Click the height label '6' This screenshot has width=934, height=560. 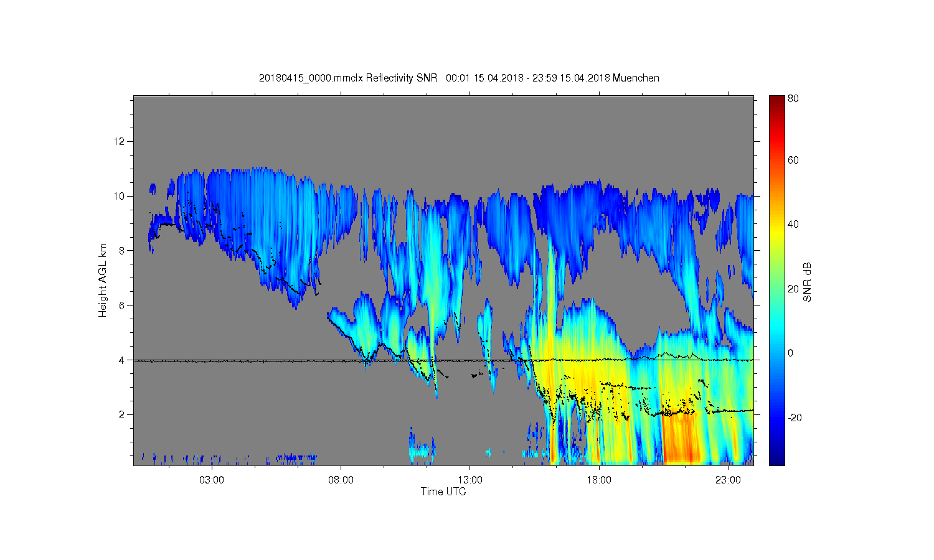123,305
